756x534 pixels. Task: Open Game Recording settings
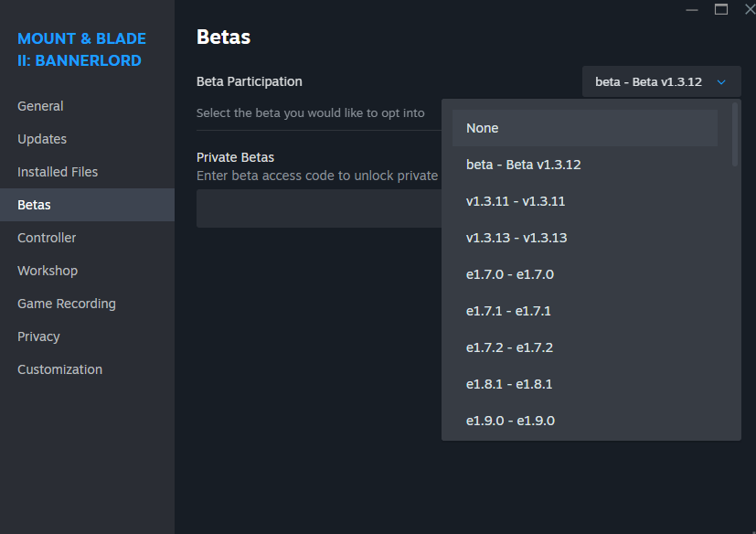(87, 304)
